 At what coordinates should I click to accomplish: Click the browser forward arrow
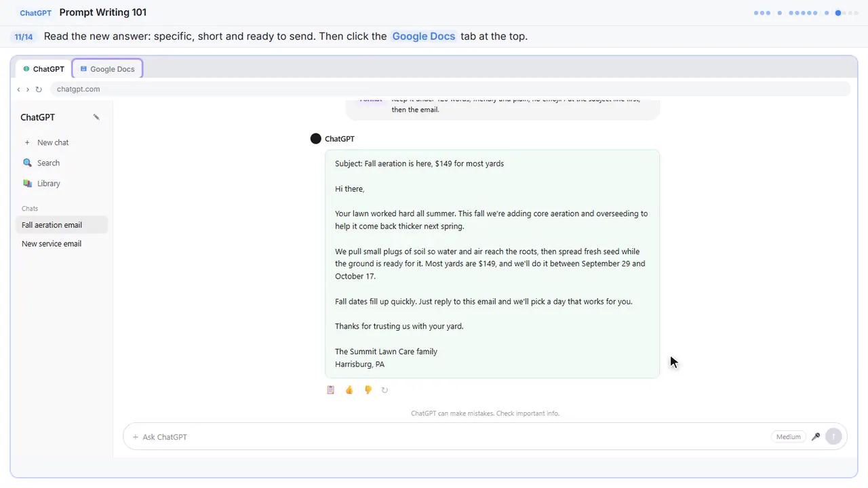pos(28,89)
